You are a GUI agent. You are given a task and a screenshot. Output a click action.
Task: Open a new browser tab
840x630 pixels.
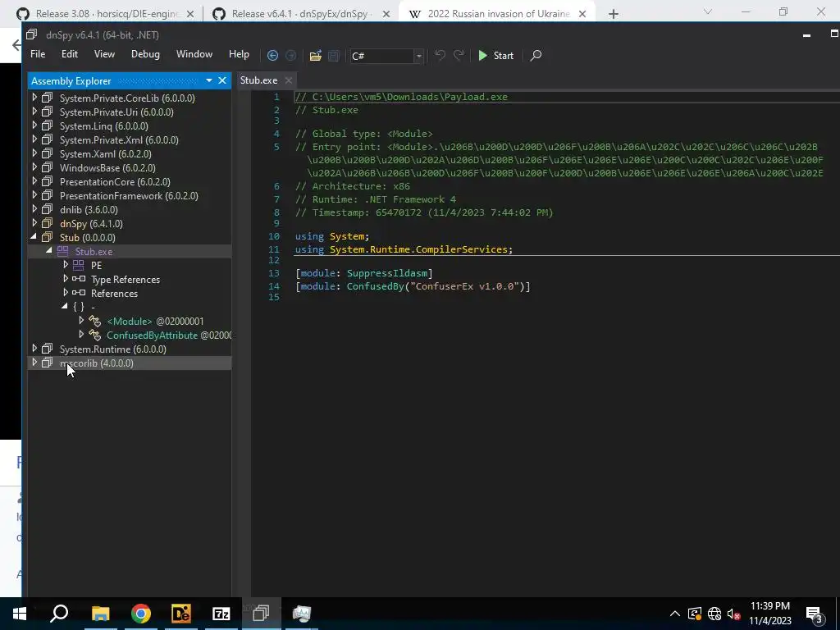coord(614,14)
